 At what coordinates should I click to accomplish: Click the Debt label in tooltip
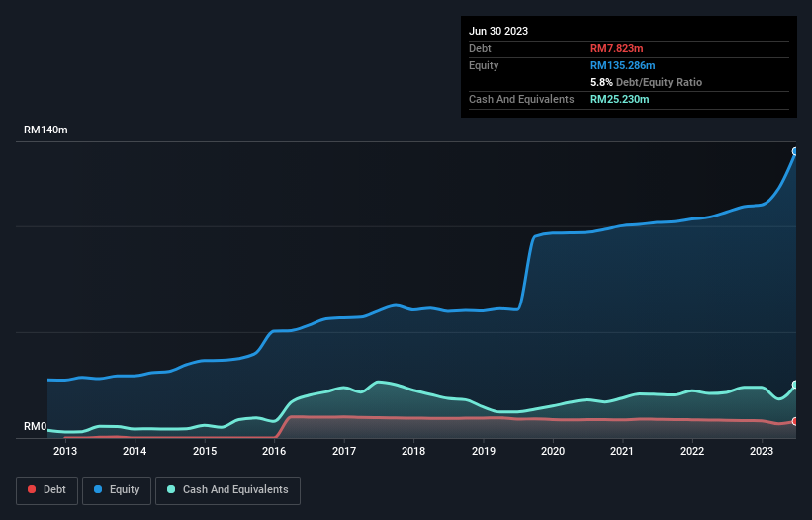[480, 48]
